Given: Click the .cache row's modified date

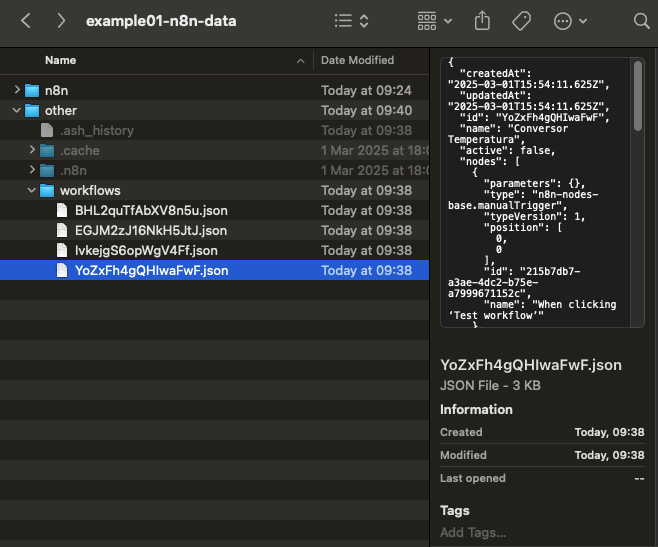Looking at the screenshot, I should (375, 150).
